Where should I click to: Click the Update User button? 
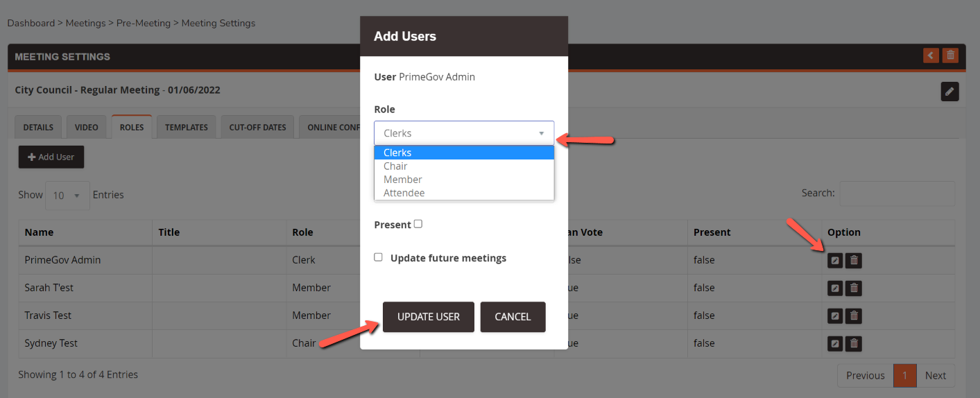pyautogui.click(x=429, y=317)
